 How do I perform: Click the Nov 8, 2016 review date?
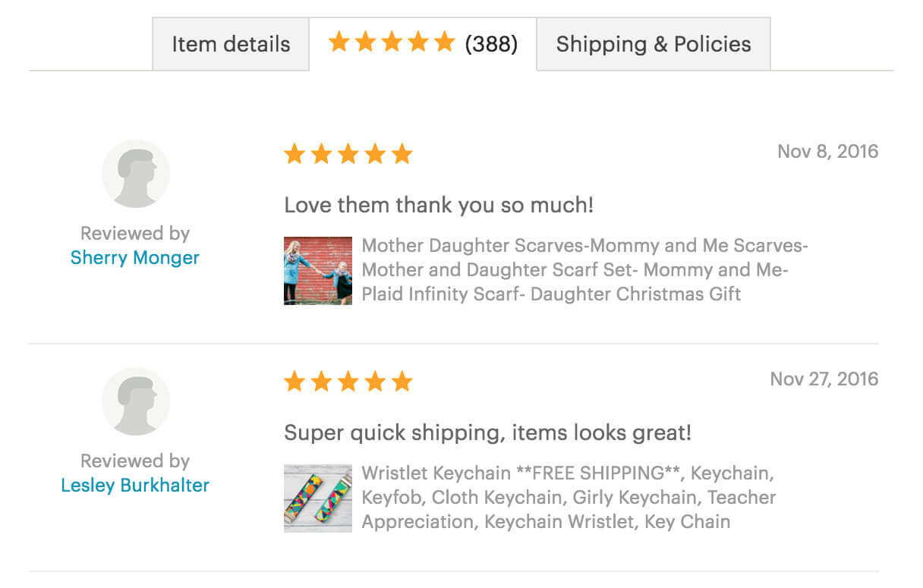(x=827, y=151)
